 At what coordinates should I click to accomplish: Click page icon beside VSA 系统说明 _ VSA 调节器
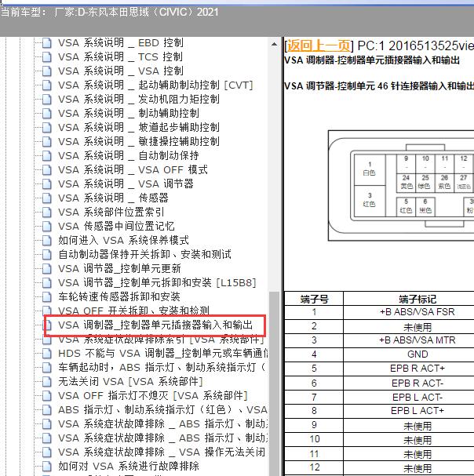click(x=46, y=184)
